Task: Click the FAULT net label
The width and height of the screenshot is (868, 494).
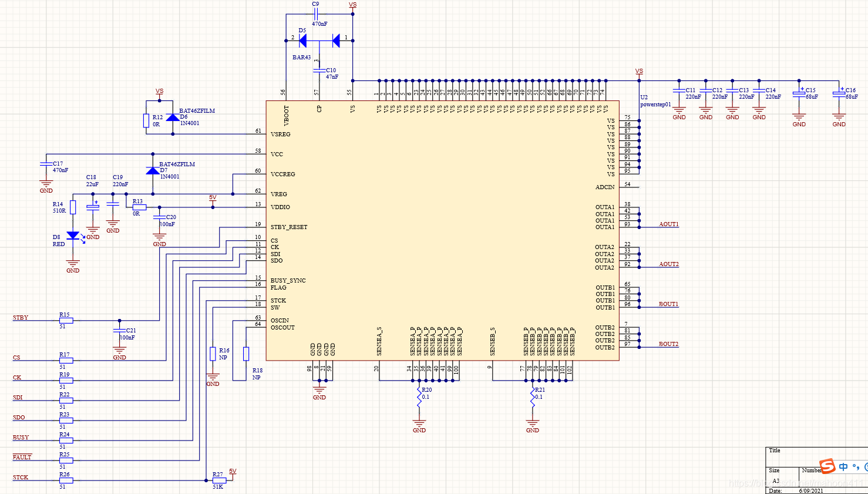Action: [22, 458]
